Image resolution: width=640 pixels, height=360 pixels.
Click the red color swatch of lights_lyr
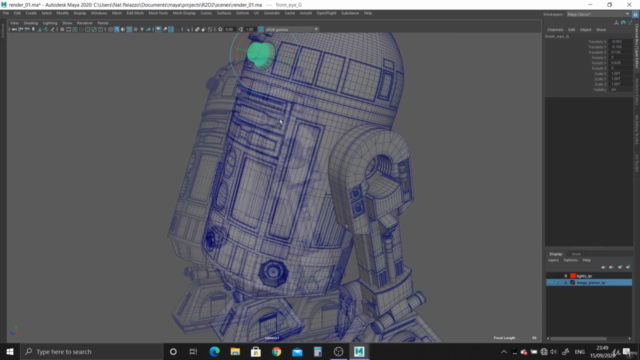pos(573,276)
